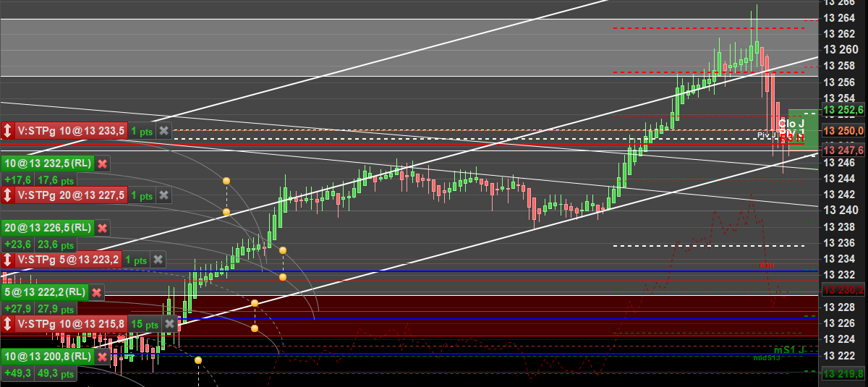The image size is (868, 387).
Task: Click the 13 264 price axis label
Action: tap(839, 17)
